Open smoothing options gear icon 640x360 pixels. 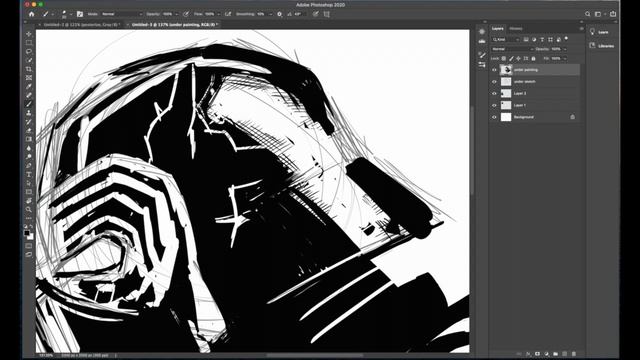280,14
